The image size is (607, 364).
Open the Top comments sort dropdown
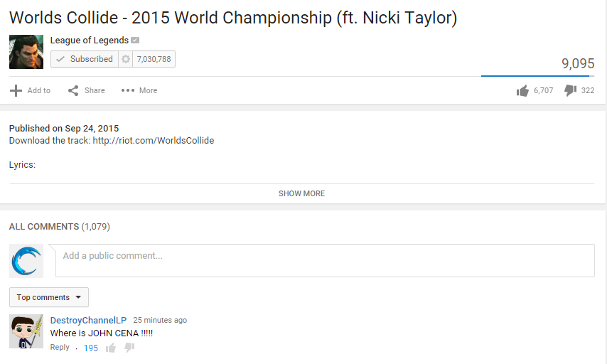click(x=49, y=297)
